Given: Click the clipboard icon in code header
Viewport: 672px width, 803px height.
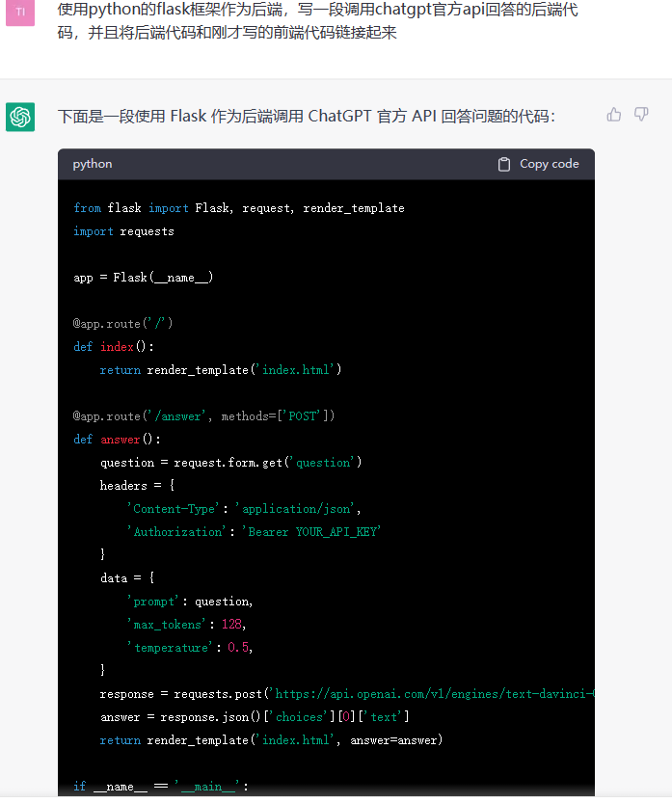Looking at the screenshot, I should click(x=504, y=164).
